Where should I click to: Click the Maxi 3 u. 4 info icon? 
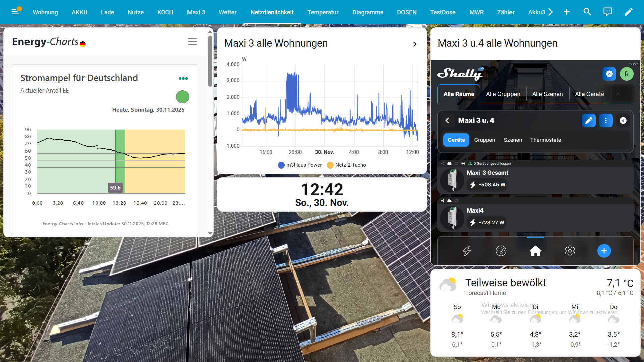click(623, 121)
